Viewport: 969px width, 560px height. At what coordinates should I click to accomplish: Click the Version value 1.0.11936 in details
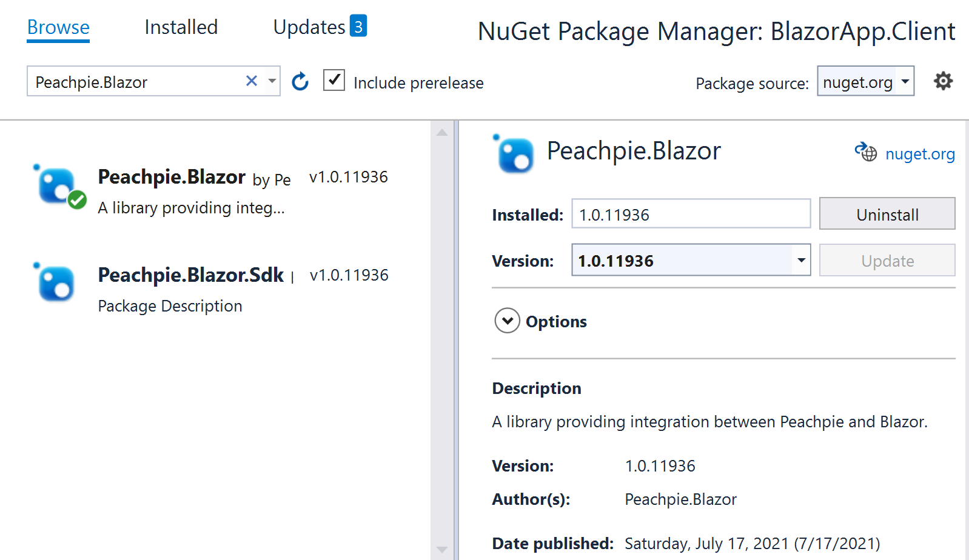coord(660,466)
